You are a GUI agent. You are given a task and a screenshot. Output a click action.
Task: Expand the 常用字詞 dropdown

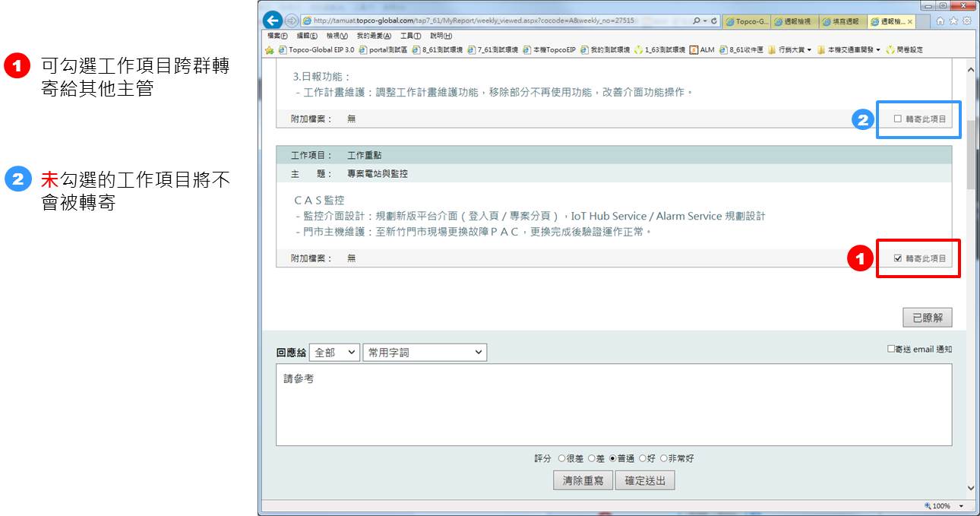point(425,353)
